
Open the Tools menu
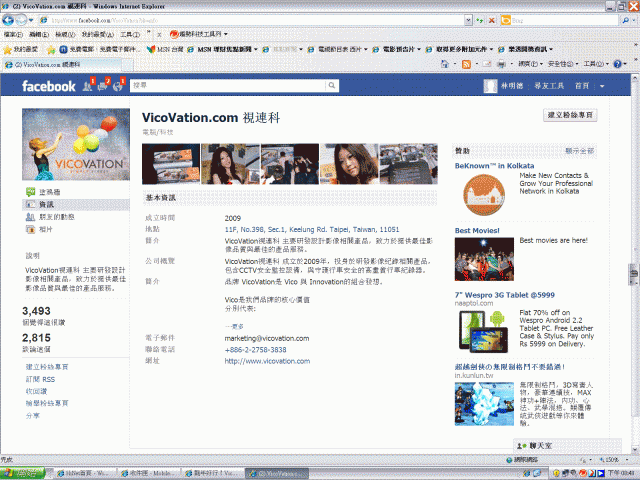pyautogui.click(x=130, y=35)
